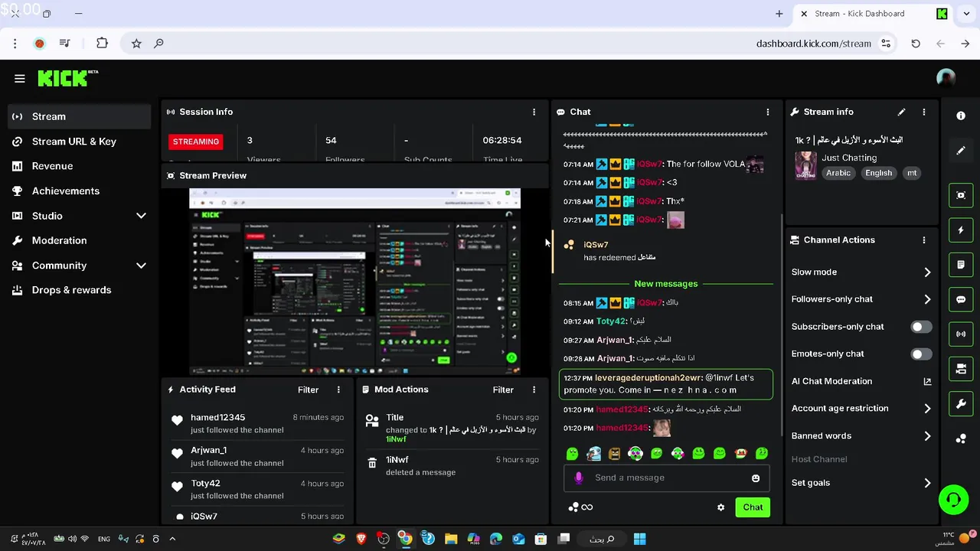Open Followers-only chat options arrow

927,299
